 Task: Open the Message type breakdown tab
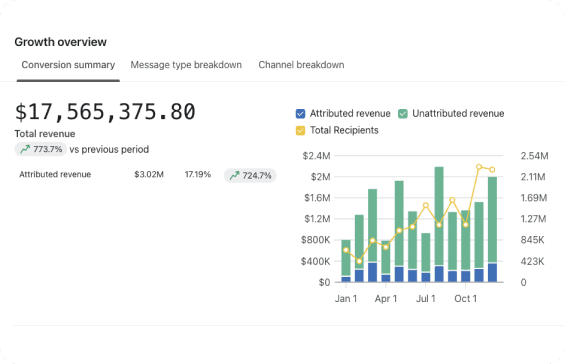tap(186, 65)
